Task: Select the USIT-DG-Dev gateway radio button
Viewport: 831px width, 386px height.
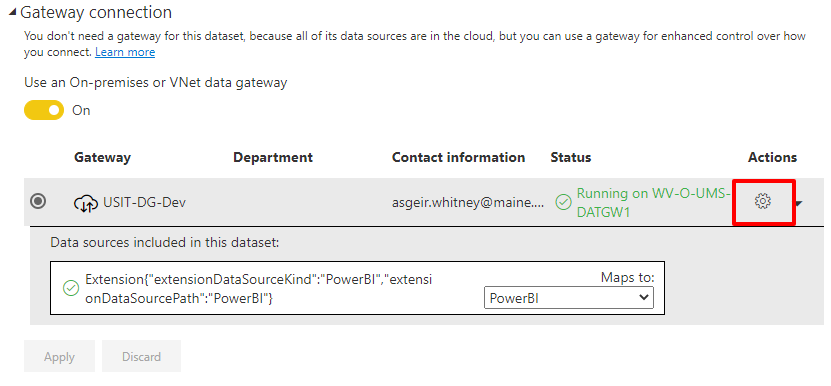Action: pyautogui.click(x=38, y=201)
